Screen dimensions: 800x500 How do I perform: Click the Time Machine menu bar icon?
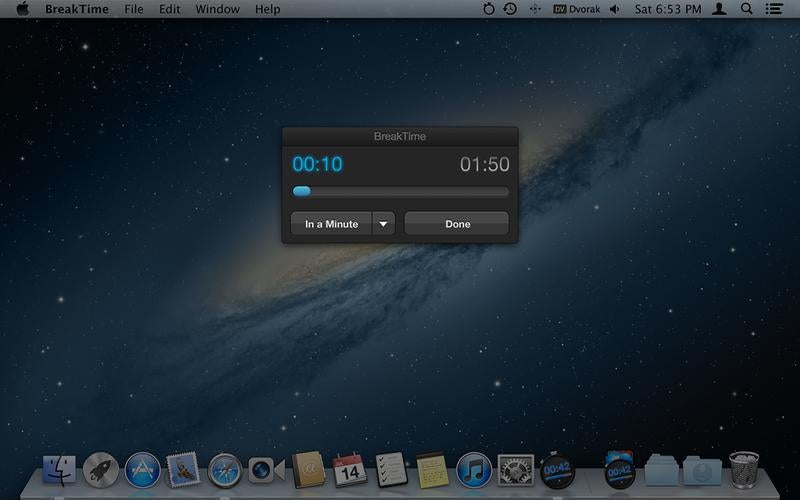pos(510,9)
